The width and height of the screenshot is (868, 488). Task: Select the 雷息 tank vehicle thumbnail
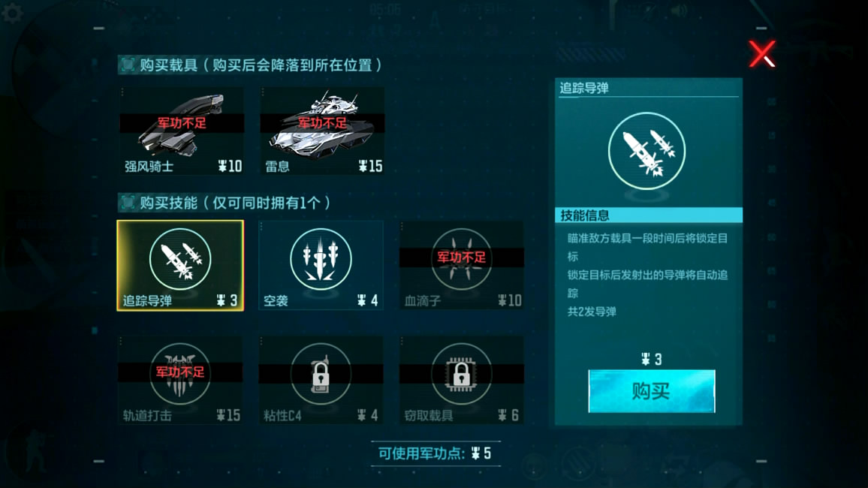(322, 131)
